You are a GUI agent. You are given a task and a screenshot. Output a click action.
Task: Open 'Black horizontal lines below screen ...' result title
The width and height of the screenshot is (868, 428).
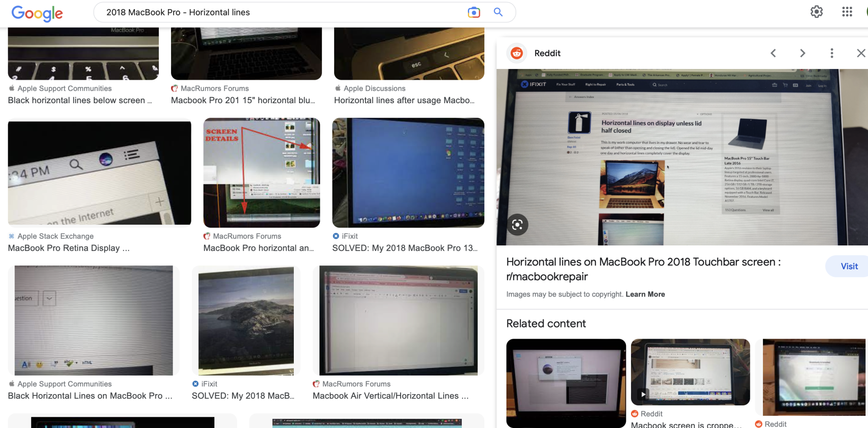click(x=80, y=100)
